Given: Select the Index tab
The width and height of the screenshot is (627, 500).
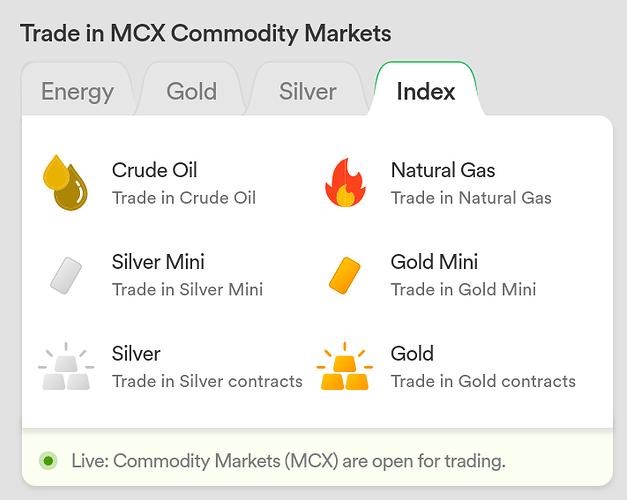Looking at the screenshot, I should [425, 91].
